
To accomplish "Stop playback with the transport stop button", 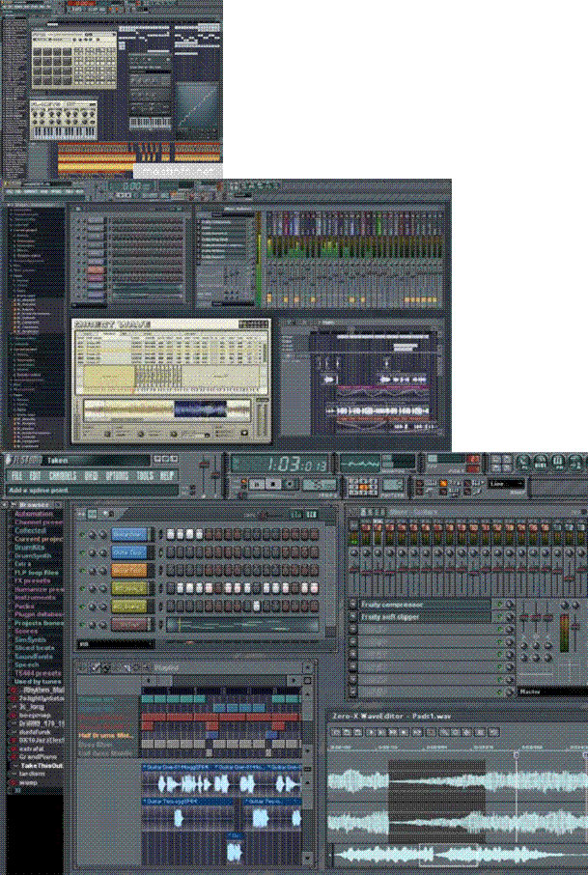I will [273, 485].
